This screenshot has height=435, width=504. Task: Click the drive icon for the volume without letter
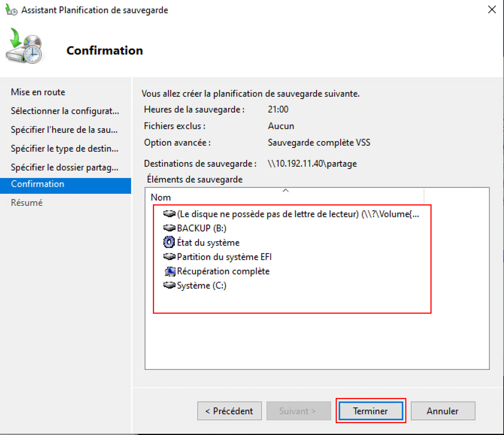pyautogui.click(x=169, y=214)
